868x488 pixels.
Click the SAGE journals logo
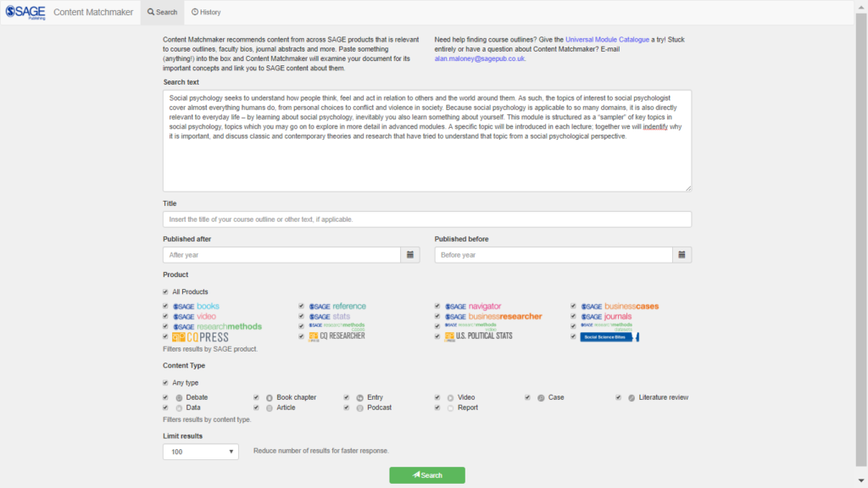pyautogui.click(x=606, y=317)
